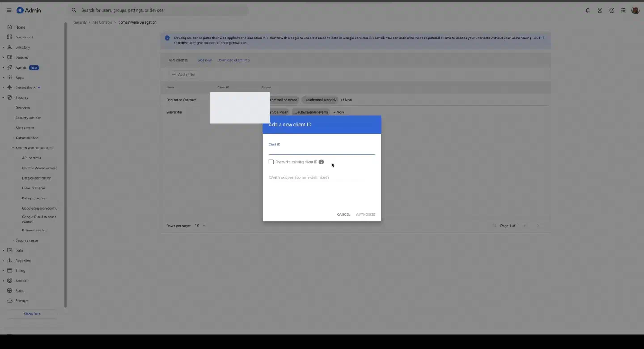Click the Authorize button
Screen dimensions: 644x349
365,214
